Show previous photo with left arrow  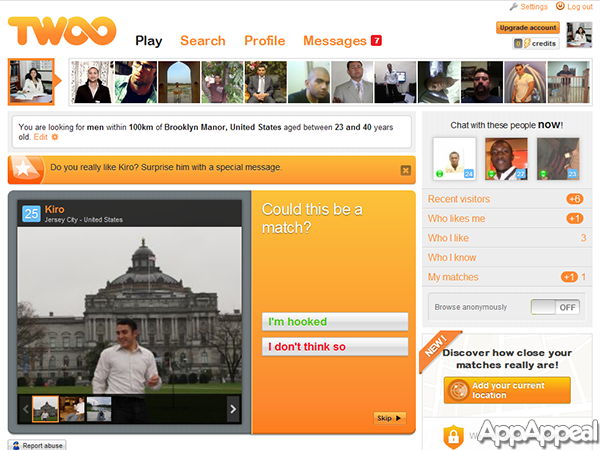26,409
